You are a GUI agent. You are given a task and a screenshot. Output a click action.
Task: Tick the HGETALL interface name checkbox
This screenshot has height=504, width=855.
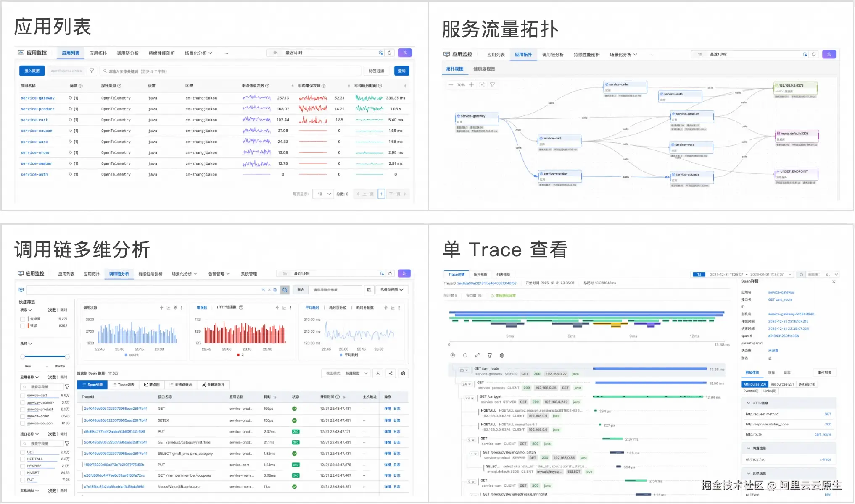click(23, 459)
